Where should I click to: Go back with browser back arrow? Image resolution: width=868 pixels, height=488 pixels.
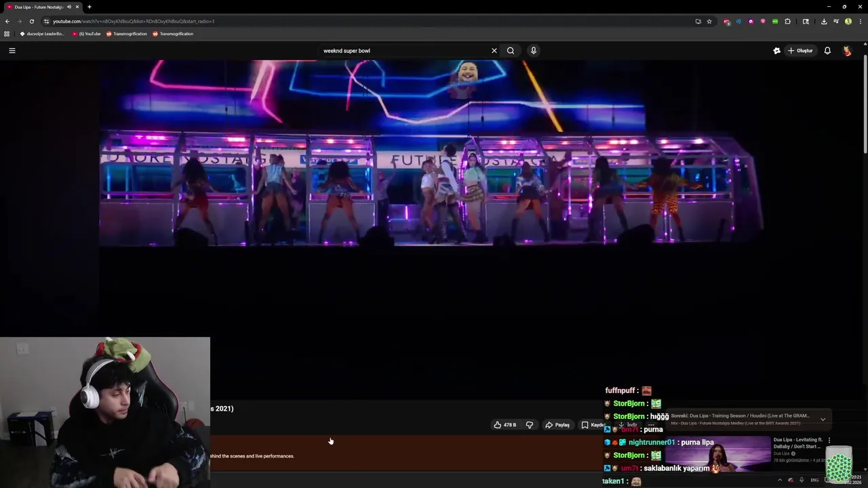(x=7, y=21)
